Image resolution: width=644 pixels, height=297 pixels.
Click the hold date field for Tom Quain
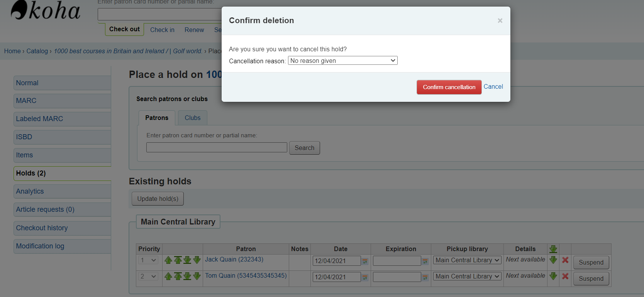click(x=337, y=277)
